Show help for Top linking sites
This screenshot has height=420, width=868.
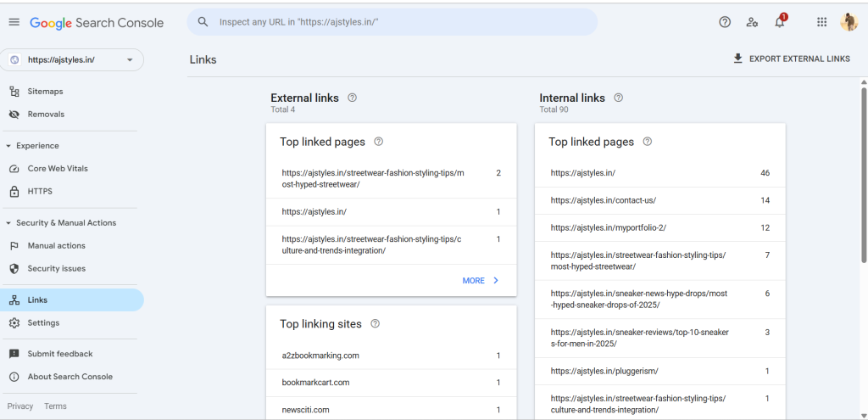[375, 323]
